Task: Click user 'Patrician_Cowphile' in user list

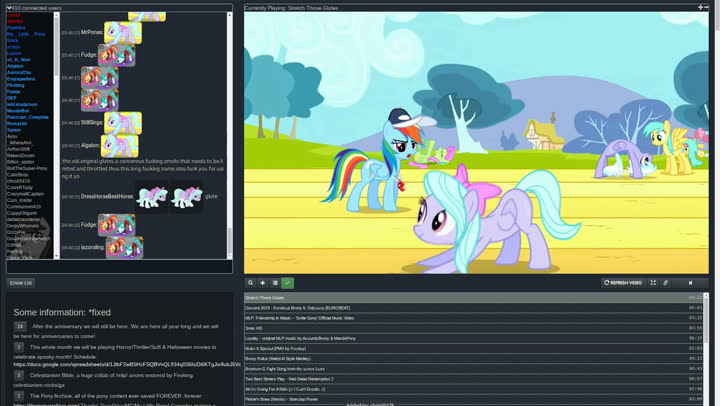Action: [x=28, y=117]
